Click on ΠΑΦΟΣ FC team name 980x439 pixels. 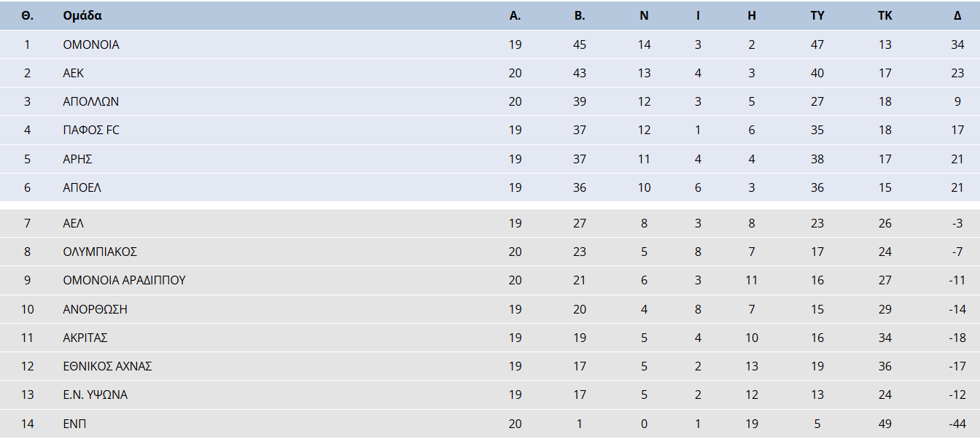point(91,130)
